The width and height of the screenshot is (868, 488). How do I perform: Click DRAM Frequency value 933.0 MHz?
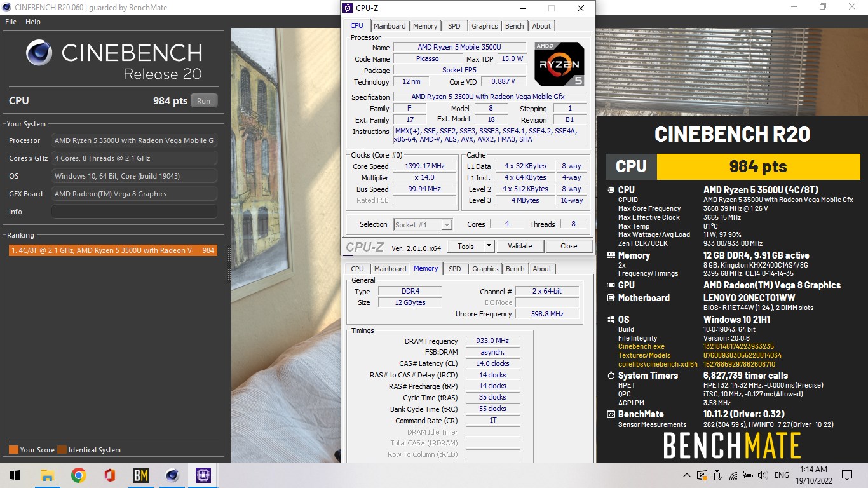point(492,341)
